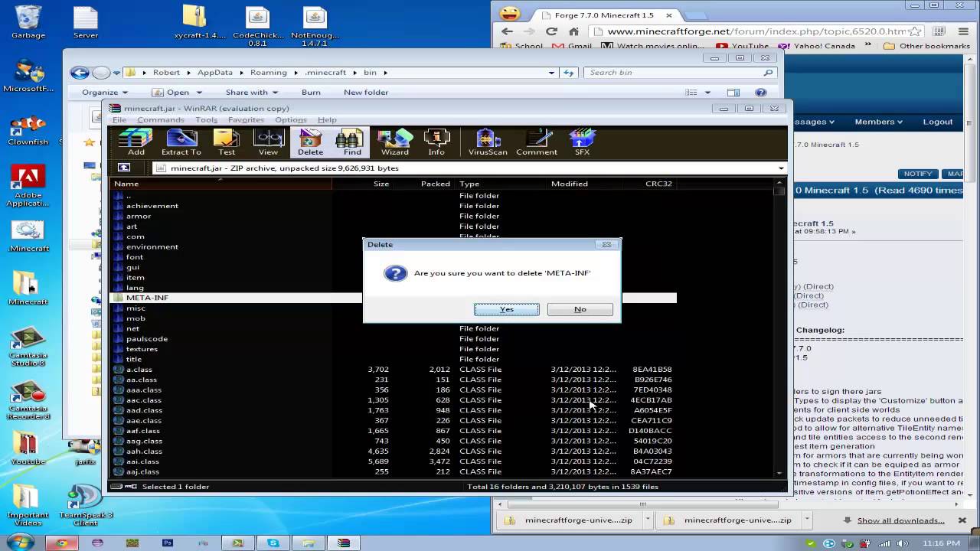Image resolution: width=980 pixels, height=551 pixels.
Task: Click New folder in Explorer toolbar
Action: click(366, 93)
